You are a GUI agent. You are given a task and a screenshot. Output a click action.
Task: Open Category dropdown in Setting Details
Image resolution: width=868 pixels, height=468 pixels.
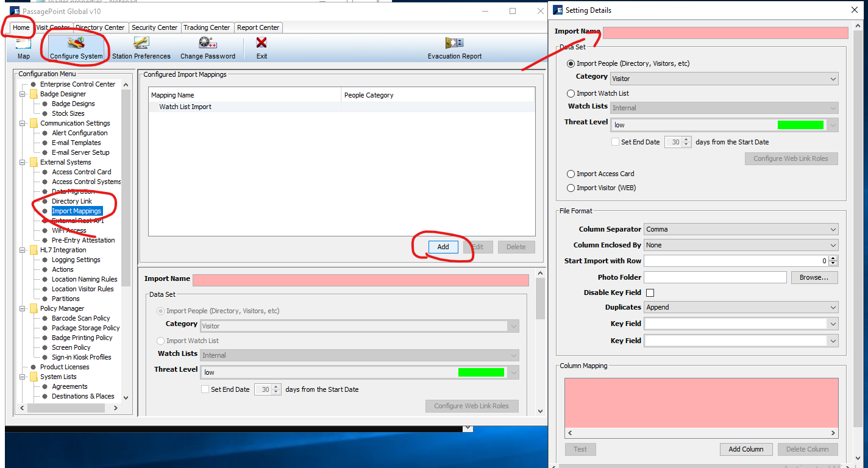click(724, 79)
